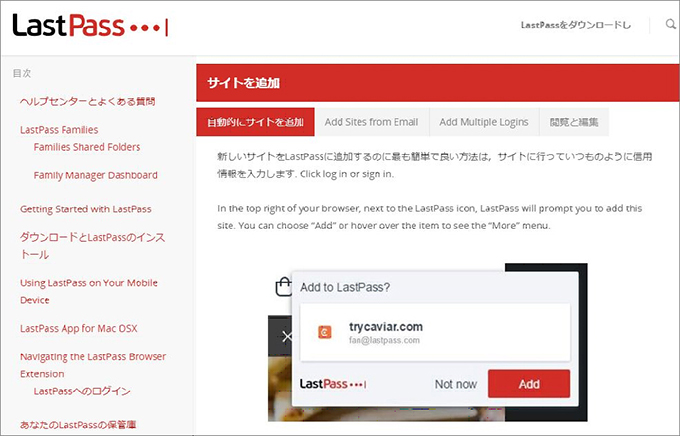Screen dimensions: 680x436
Task: Click the LastPass logo in header
Action: 90,26
